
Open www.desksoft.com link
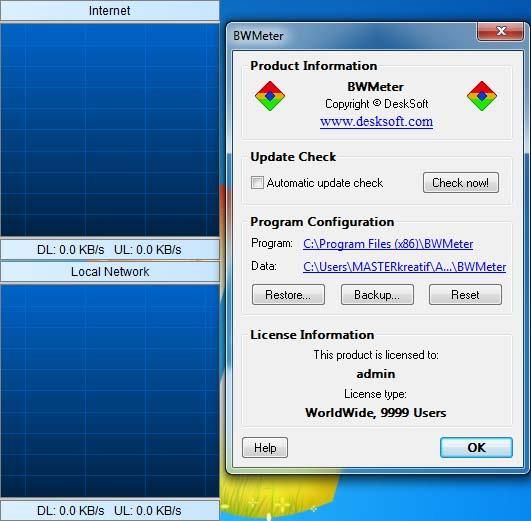pos(376,121)
